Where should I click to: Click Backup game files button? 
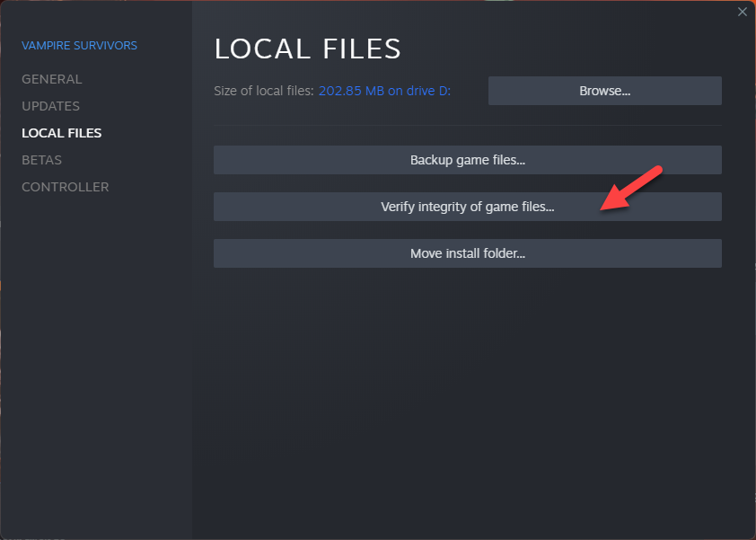click(x=468, y=160)
